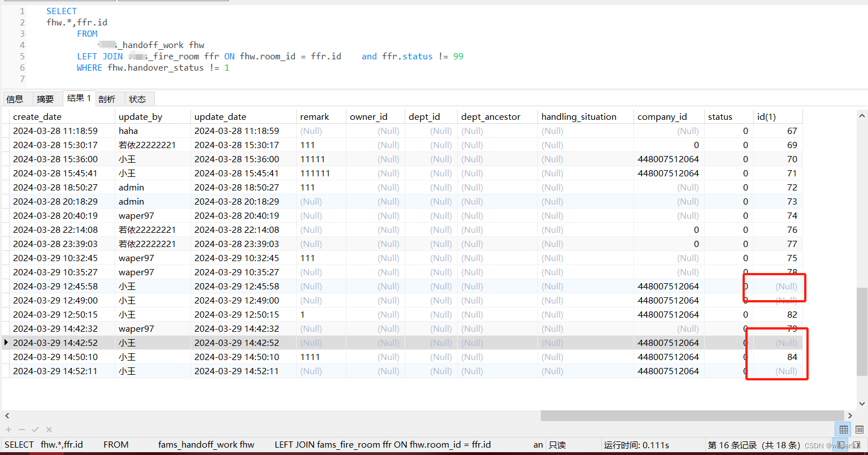Switch to form view icon
The width and height of the screenshot is (868, 455).
coord(859,430)
